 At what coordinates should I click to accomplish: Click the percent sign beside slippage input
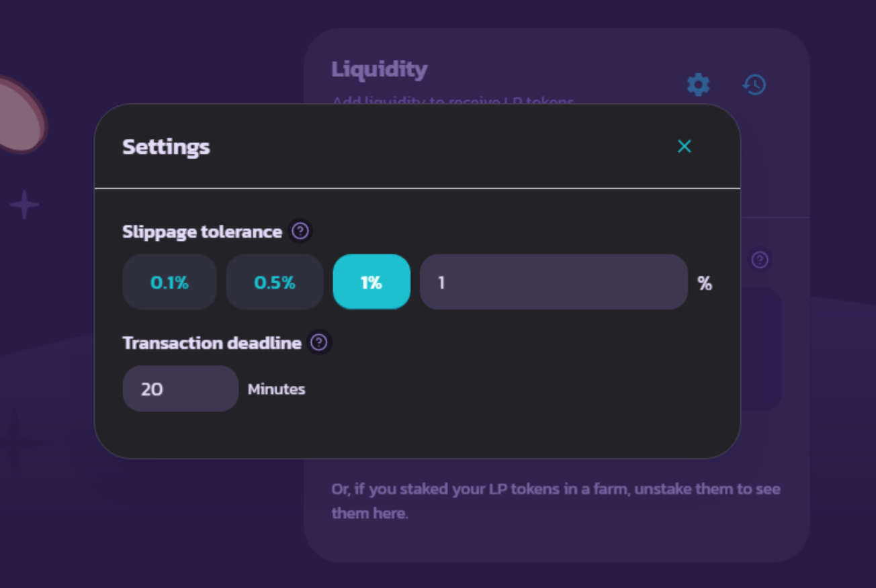(x=705, y=283)
